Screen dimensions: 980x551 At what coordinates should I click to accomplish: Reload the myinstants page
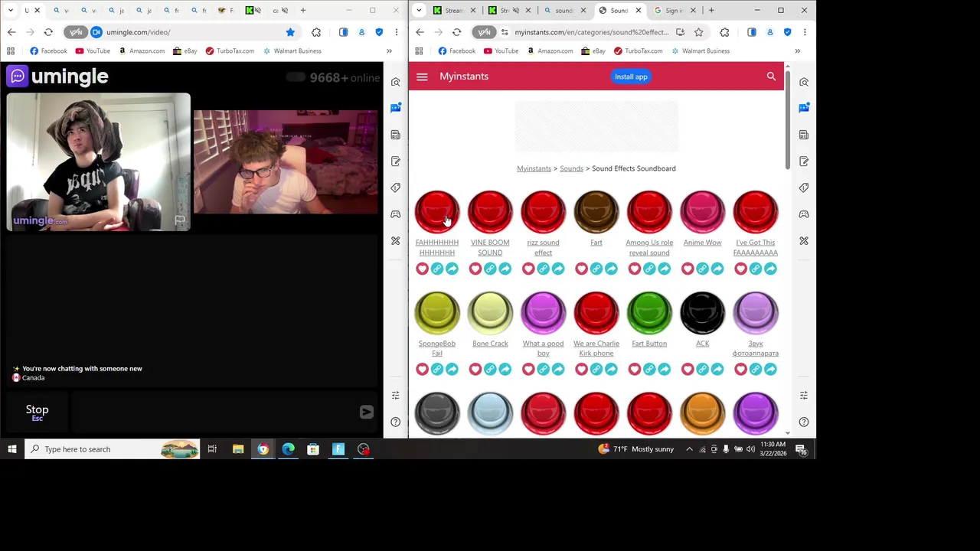point(456,32)
